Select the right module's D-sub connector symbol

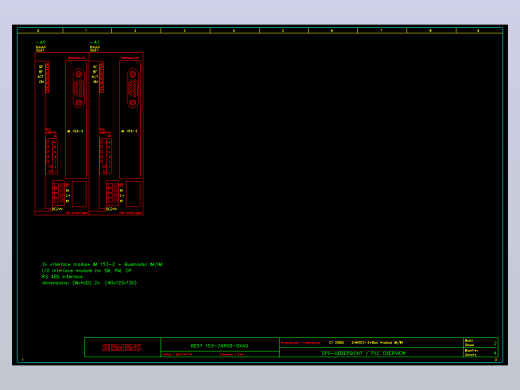pos(133,88)
